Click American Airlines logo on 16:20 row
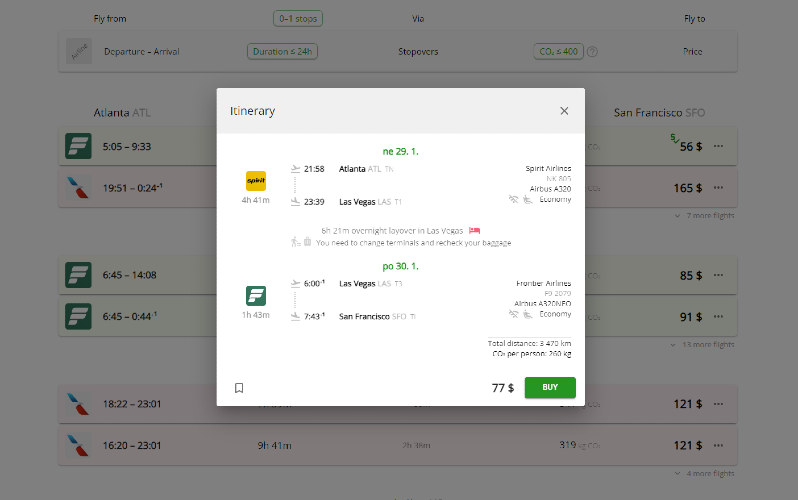The width and height of the screenshot is (798, 500). (x=78, y=446)
